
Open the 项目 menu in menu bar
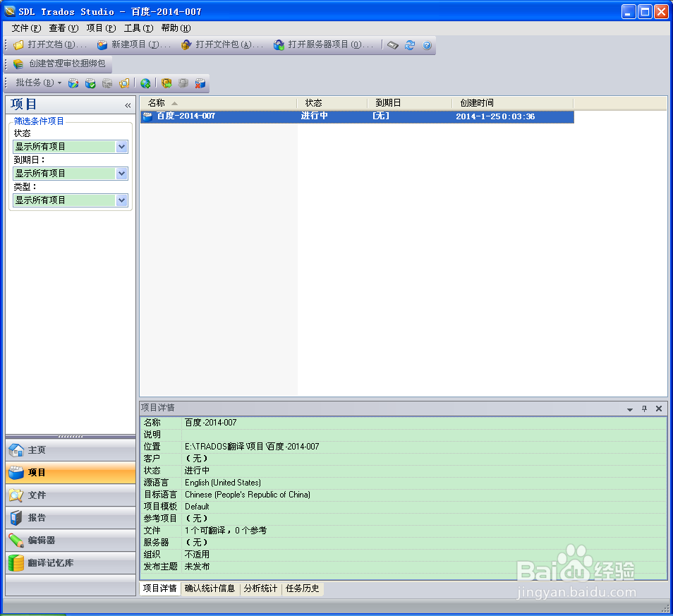pyautogui.click(x=101, y=28)
